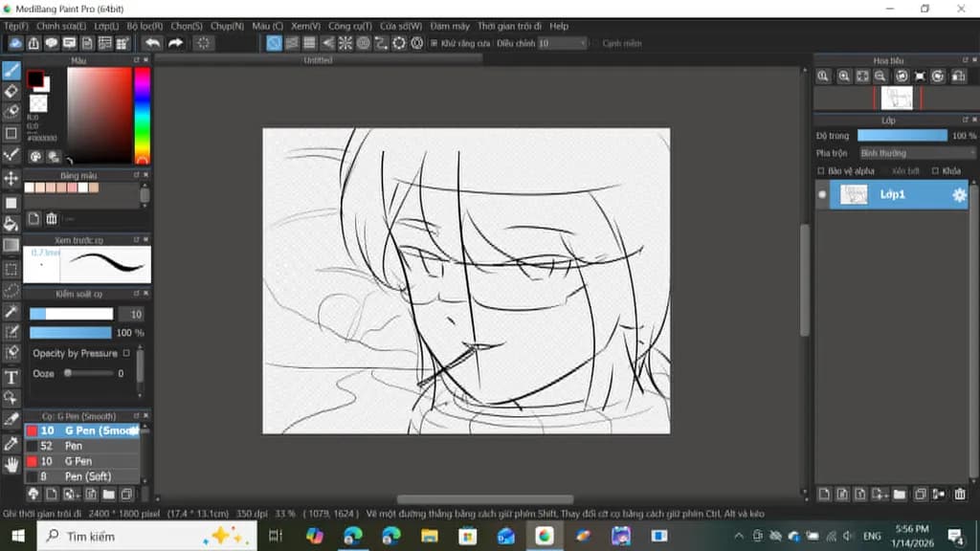Click the Redo arrow in the toolbar
The height and width of the screenshot is (551, 980).
point(176,43)
